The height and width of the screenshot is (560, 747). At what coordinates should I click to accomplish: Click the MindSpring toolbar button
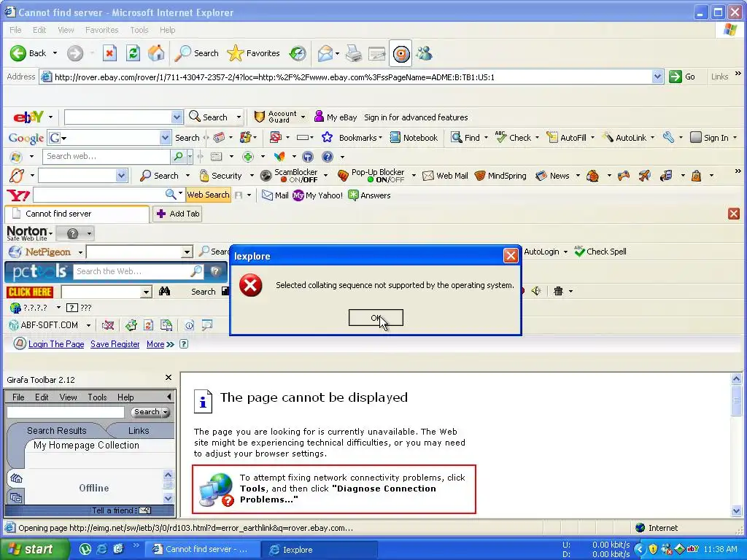(500, 176)
